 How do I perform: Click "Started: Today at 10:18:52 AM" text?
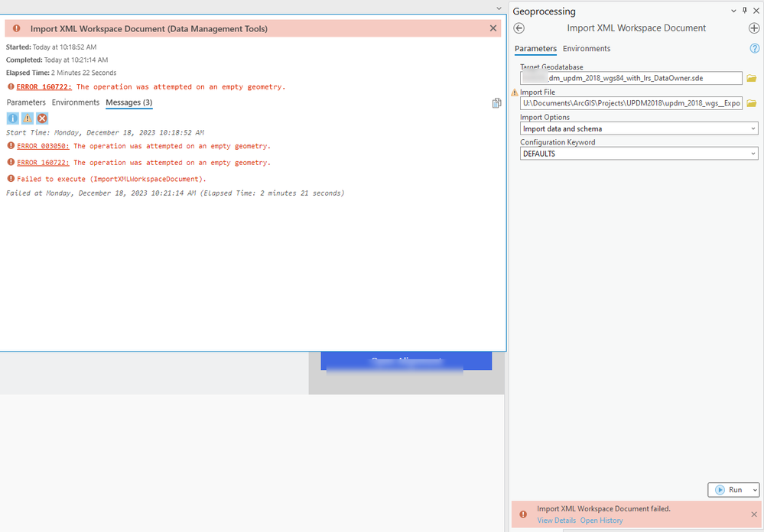coord(51,47)
